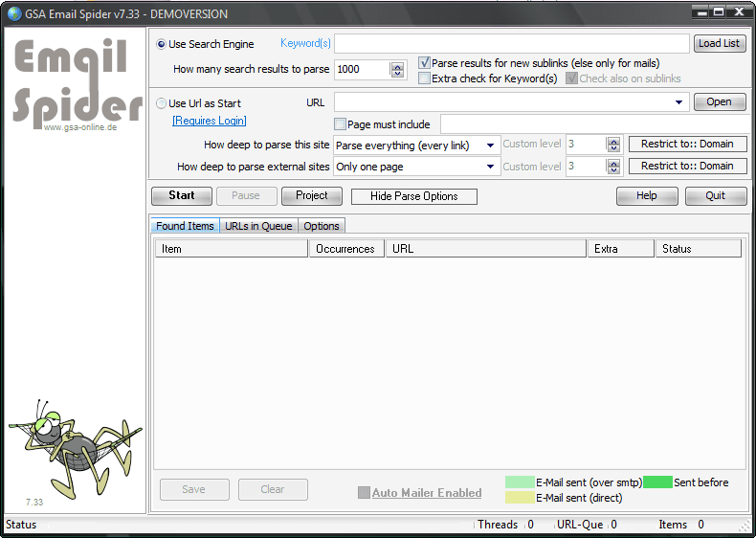Click the Sent before green swatch

coord(657,482)
